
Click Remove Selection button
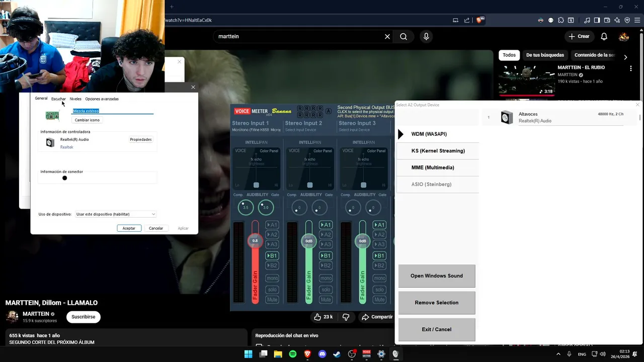pyautogui.click(x=437, y=303)
